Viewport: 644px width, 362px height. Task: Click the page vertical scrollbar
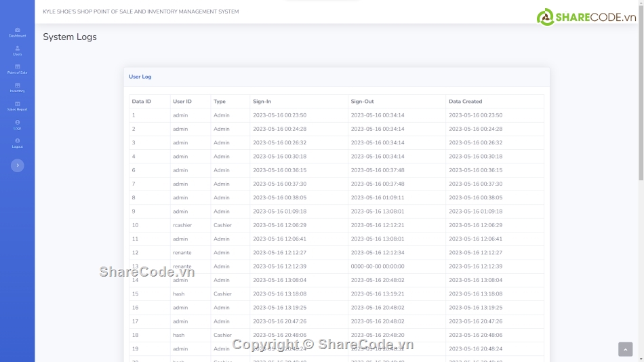(641, 95)
